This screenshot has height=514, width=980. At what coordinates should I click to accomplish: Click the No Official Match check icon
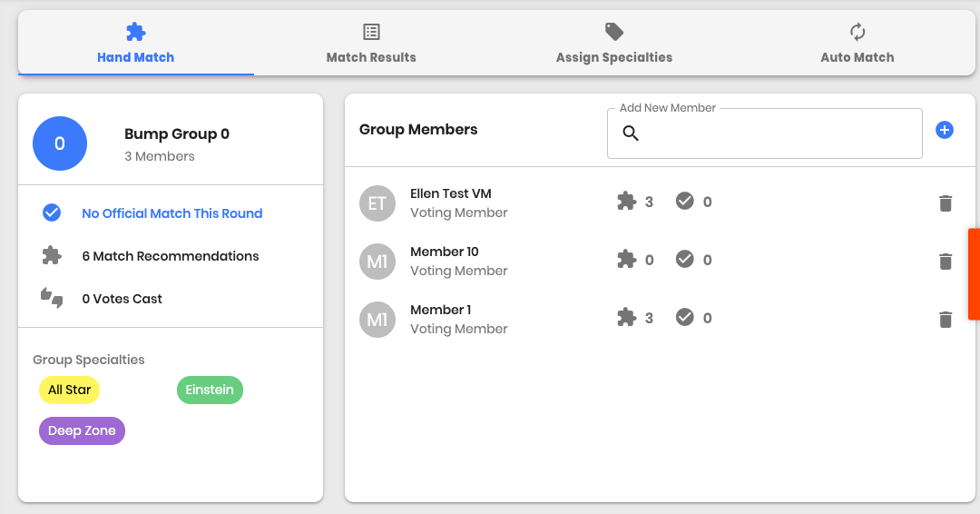tap(52, 213)
